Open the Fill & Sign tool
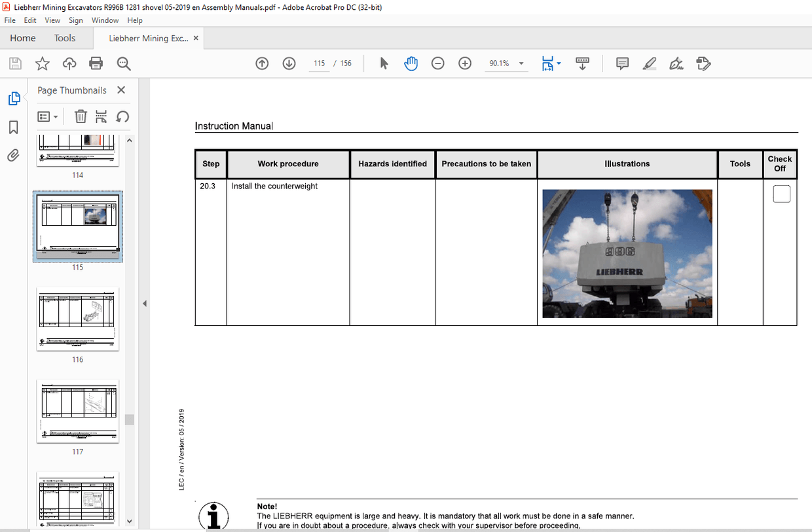 676,63
